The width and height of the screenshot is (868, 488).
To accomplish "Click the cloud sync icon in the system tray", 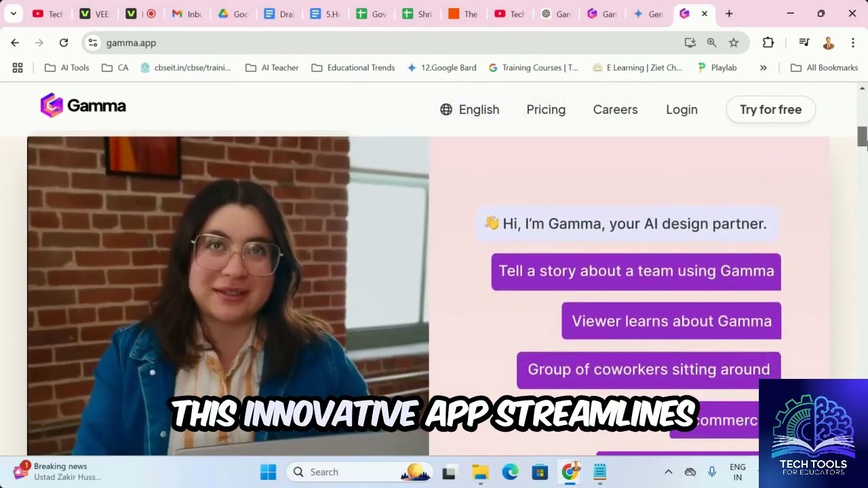I will [690, 472].
